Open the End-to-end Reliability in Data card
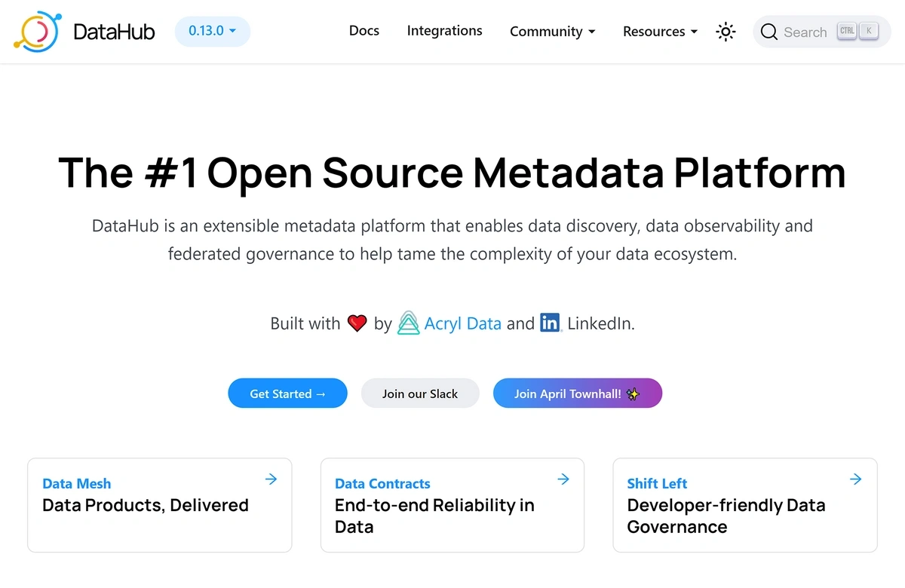This screenshot has height=588, width=905. pos(452,505)
